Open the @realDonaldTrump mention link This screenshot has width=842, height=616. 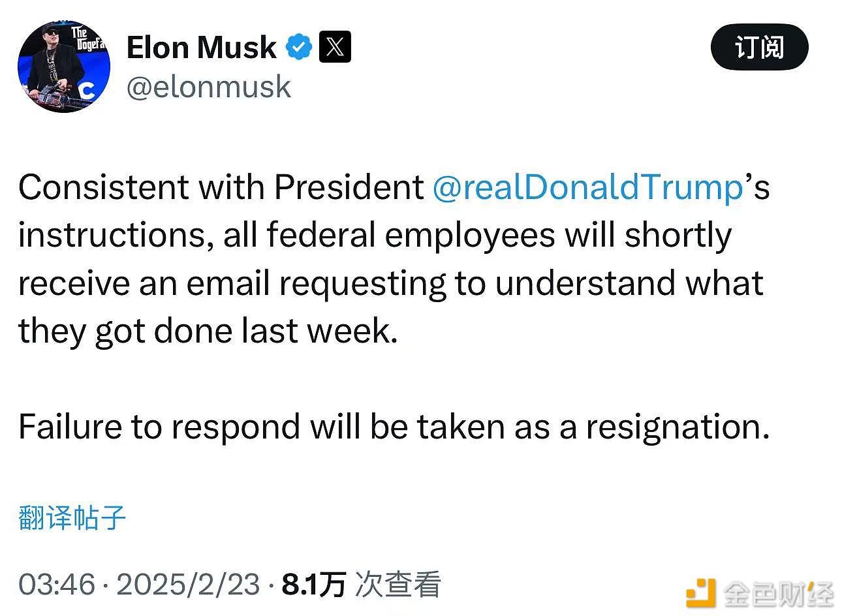587,187
